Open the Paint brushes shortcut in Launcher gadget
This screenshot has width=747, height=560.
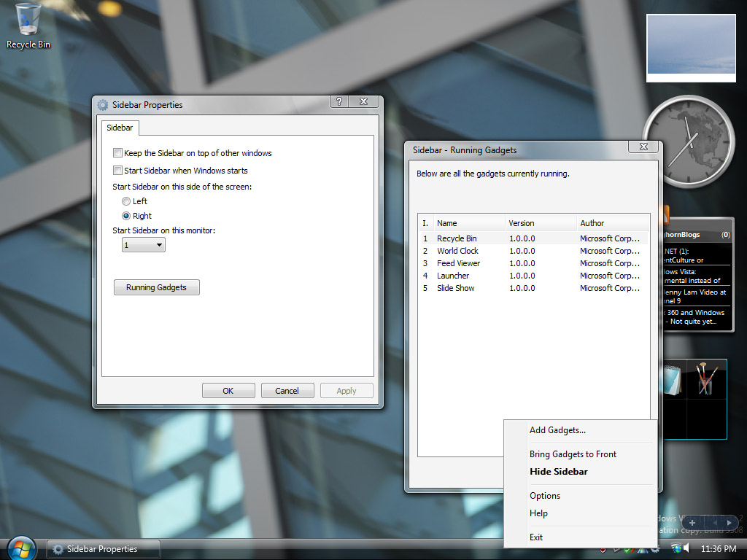(x=706, y=379)
